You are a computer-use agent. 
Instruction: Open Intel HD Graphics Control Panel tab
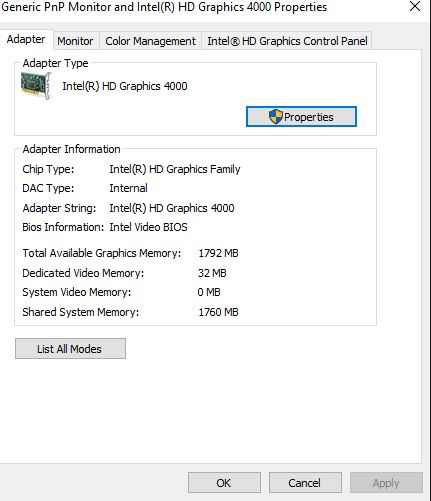tap(287, 41)
